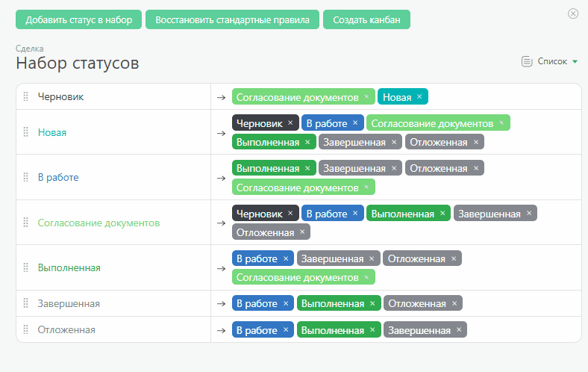This screenshot has width=588, height=372.
Task: Click the drag handle of the 'В работе' row
Action: [x=26, y=177]
